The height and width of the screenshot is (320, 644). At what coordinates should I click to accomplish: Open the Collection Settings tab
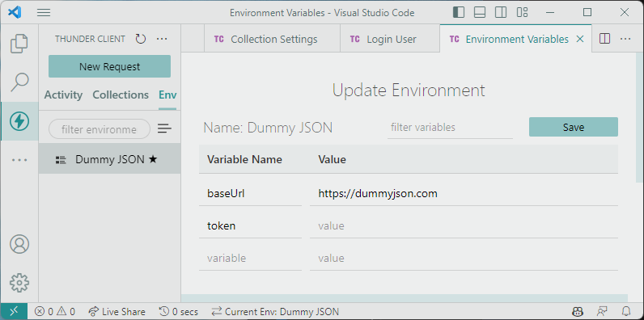click(x=273, y=39)
